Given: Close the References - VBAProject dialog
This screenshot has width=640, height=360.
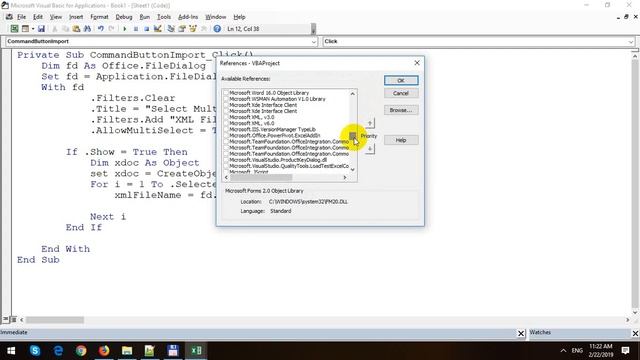Looking at the screenshot, I should tap(417, 63).
